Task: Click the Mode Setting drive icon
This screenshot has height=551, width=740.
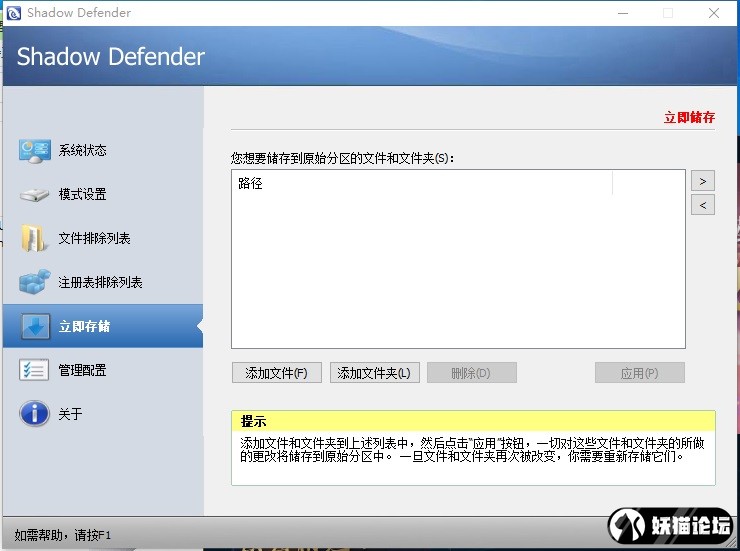Action: pyautogui.click(x=34, y=194)
